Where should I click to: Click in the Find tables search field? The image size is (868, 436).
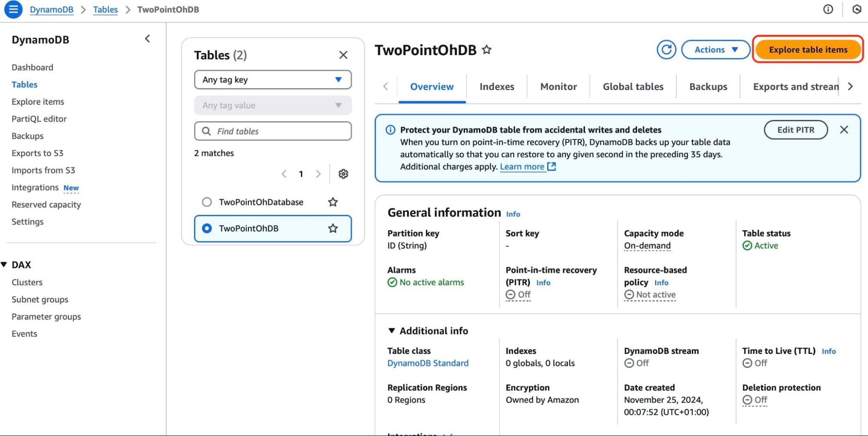pos(273,131)
